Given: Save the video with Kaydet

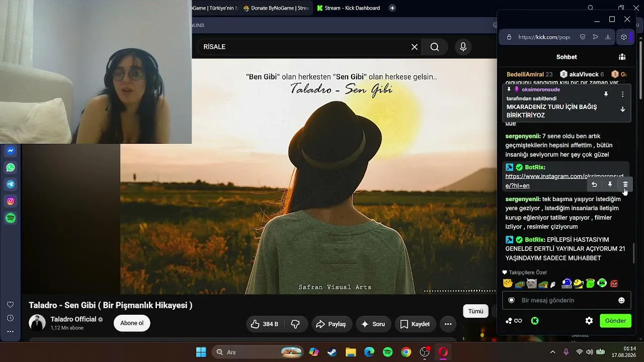Looking at the screenshot, I should (415, 324).
